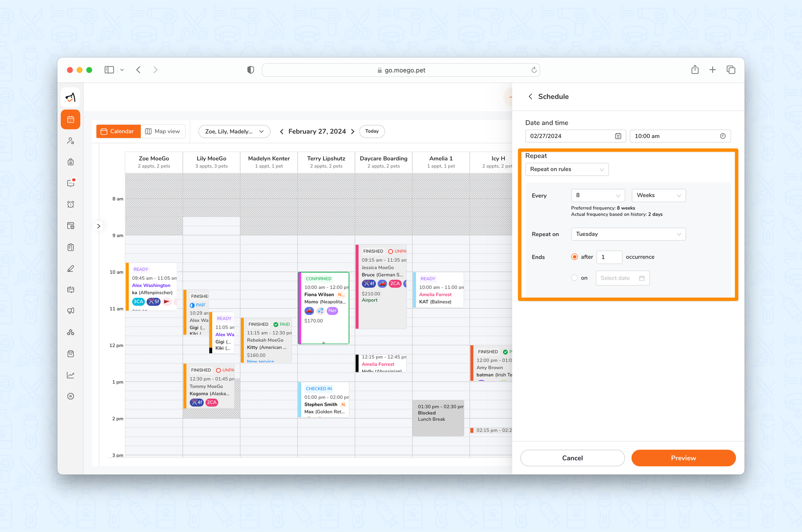Select the Ends 'after' radio button

[575, 257]
